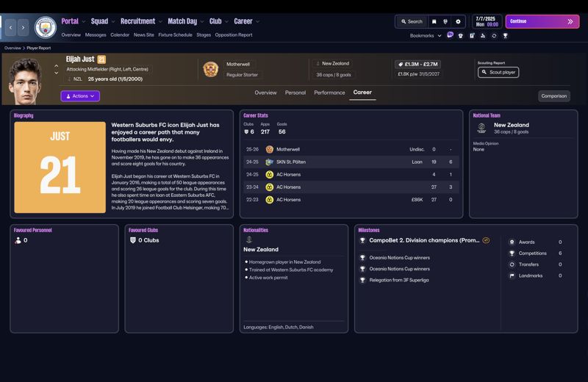Open the Actions dropdown button

coord(80,96)
